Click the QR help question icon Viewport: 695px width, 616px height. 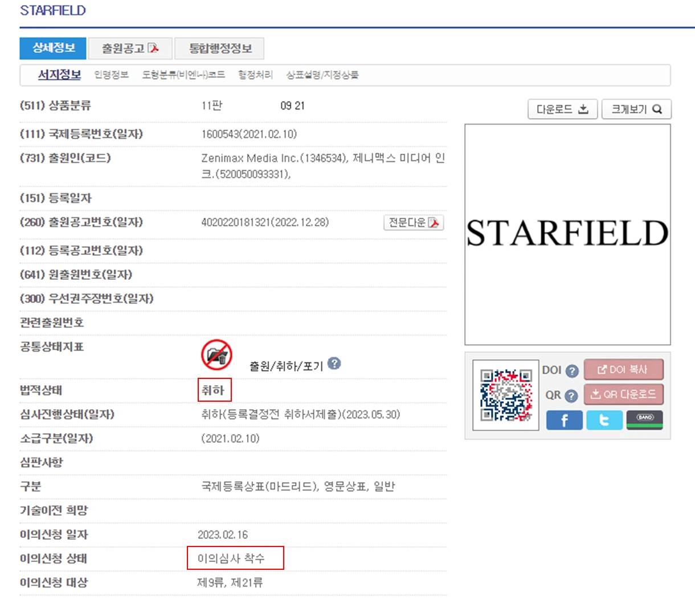point(571,395)
